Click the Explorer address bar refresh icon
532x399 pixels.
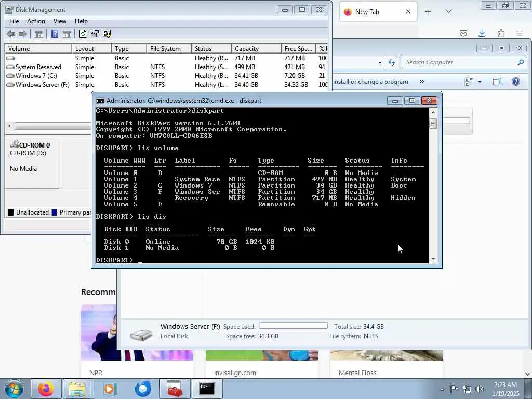click(392, 62)
